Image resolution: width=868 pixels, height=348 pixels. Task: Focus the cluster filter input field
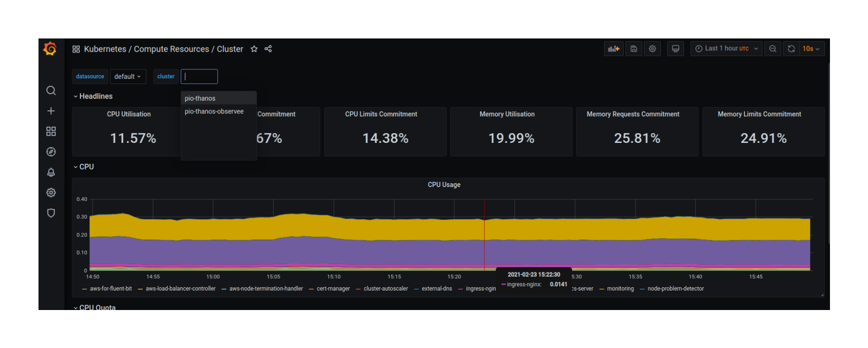pos(199,76)
